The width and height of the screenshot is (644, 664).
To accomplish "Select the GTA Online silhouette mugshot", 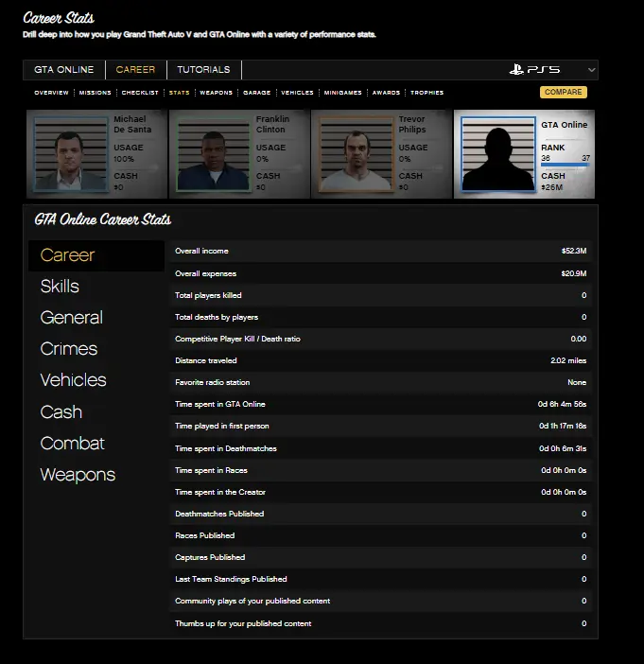I will click(x=498, y=154).
